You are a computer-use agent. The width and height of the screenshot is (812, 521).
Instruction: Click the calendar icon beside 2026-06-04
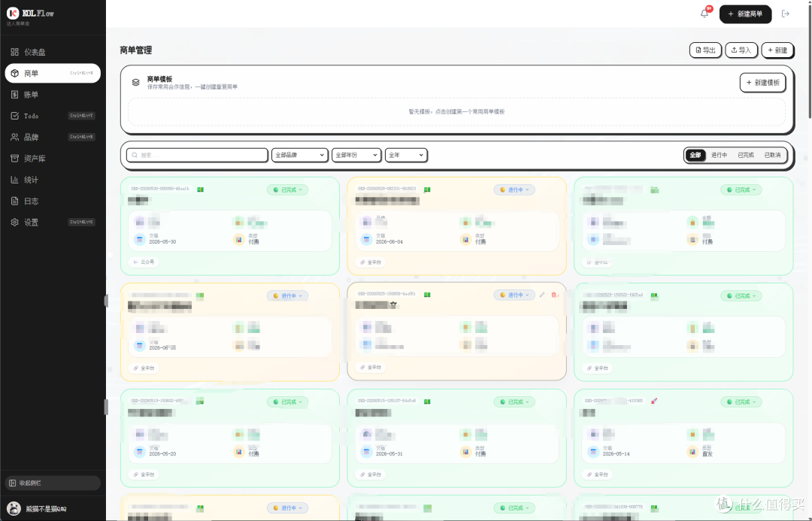367,239
